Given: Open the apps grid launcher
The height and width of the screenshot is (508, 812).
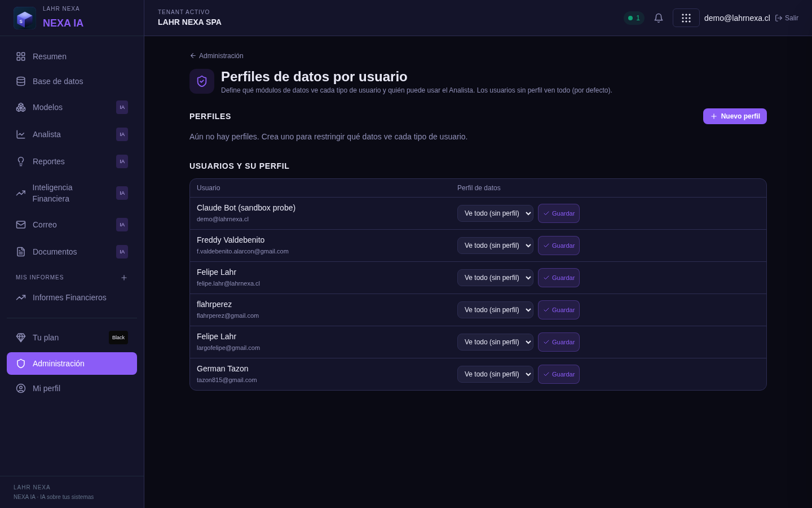Looking at the screenshot, I should coord(686,18).
